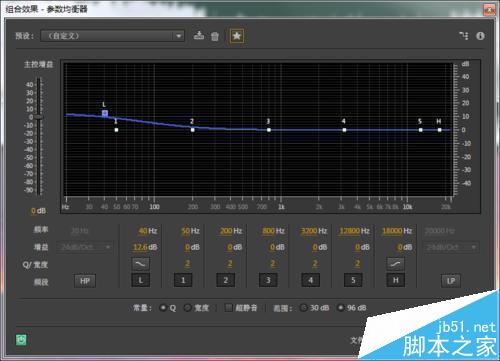Click band 4 Q value 2
The width and height of the screenshot is (500, 361).
point(315,264)
